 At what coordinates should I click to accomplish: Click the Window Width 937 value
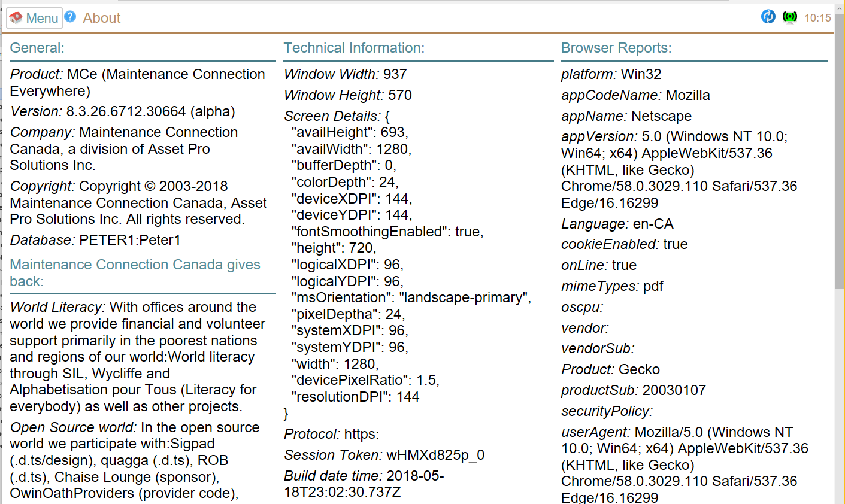(x=346, y=74)
